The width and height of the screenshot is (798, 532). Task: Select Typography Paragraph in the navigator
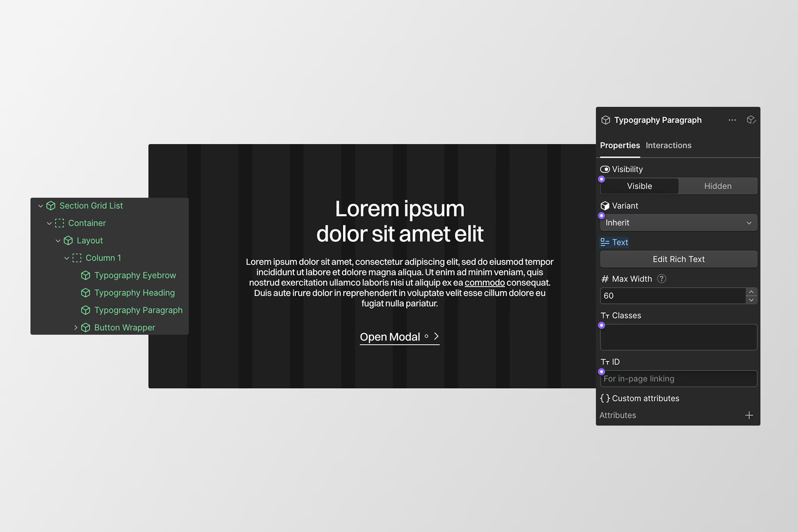point(138,310)
